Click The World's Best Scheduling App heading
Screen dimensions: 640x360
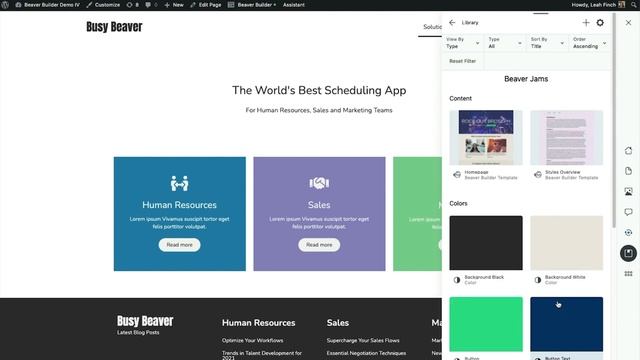(319, 91)
